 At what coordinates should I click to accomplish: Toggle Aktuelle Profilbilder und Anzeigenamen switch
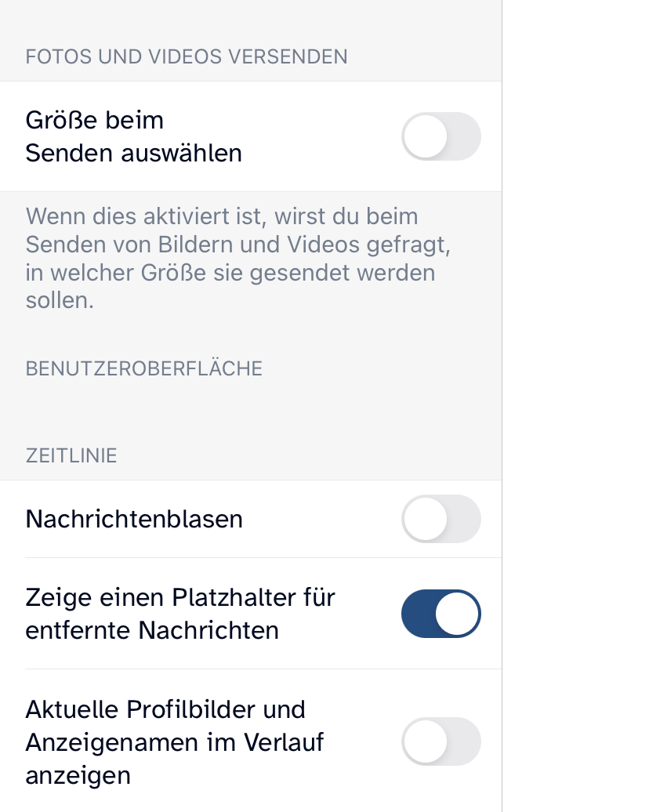(x=441, y=741)
